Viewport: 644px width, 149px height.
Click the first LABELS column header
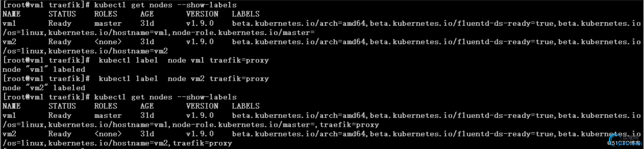point(246,14)
